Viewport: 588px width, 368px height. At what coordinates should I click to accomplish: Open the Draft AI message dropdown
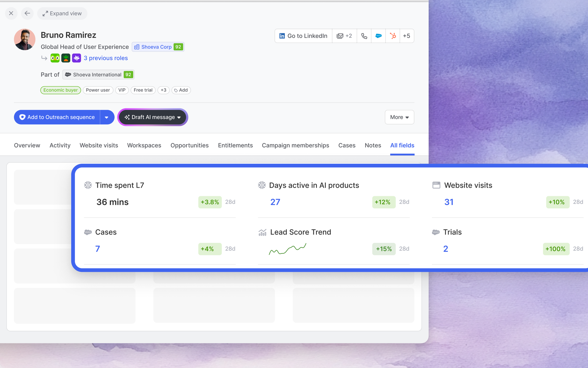pyautogui.click(x=153, y=117)
